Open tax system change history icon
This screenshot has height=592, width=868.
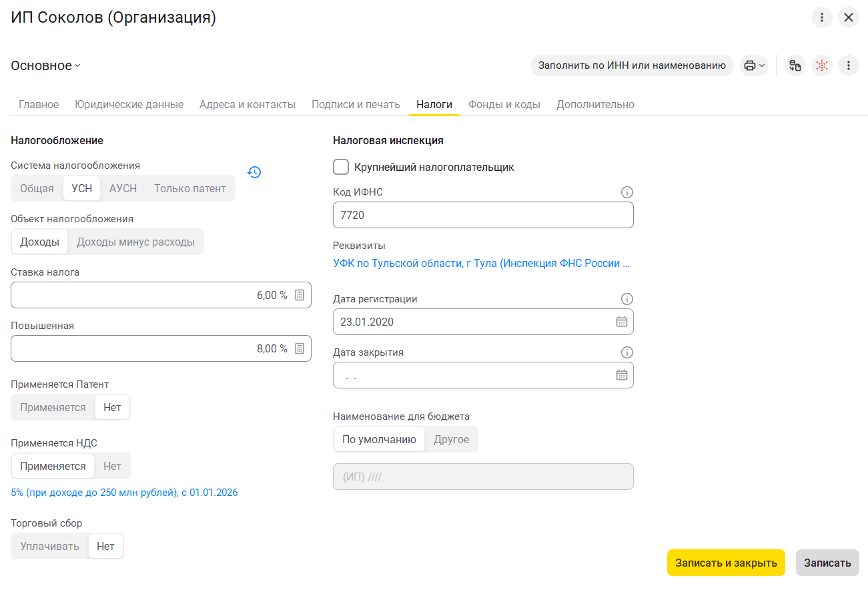coord(254,172)
